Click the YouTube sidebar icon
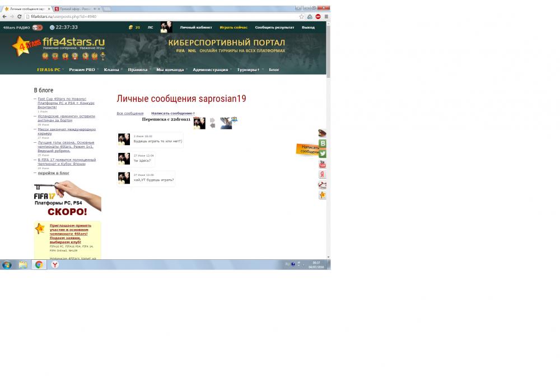The height and width of the screenshot is (392, 560). tap(323, 164)
